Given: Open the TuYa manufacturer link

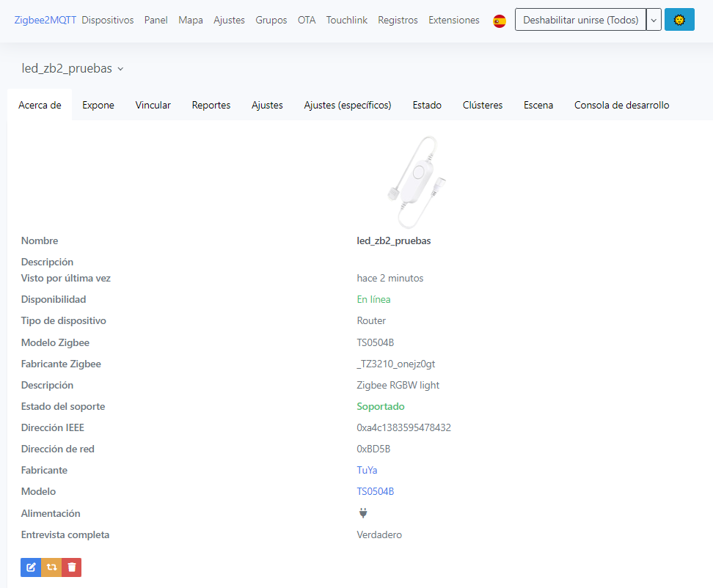Looking at the screenshot, I should click(x=367, y=470).
